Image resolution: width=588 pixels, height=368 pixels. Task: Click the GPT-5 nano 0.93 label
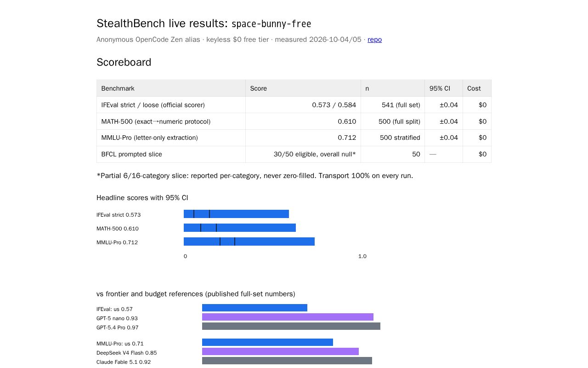pos(117,318)
